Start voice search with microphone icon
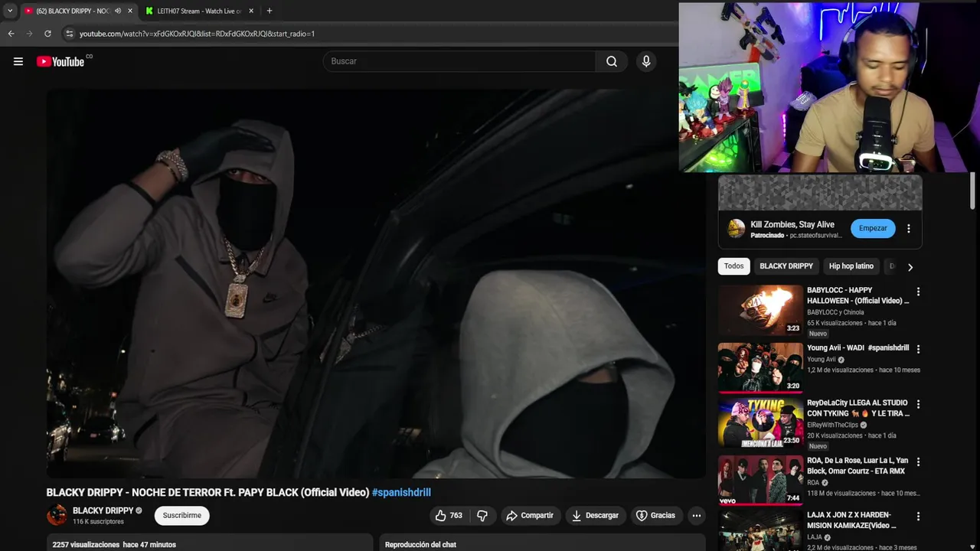The height and width of the screenshot is (551, 980). click(x=646, y=61)
